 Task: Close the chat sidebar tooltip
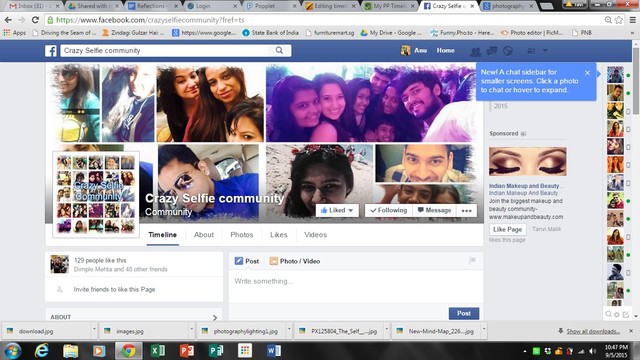(587, 73)
